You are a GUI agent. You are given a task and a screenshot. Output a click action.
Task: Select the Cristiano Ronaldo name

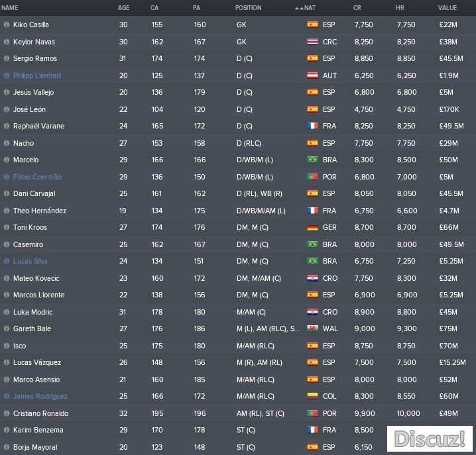pos(40,413)
